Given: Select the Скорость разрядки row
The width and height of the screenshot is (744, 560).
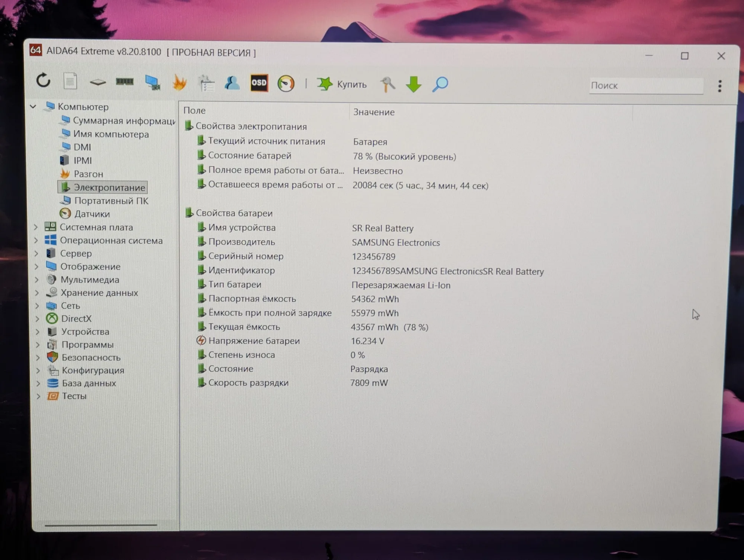Looking at the screenshot, I should click(292, 383).
